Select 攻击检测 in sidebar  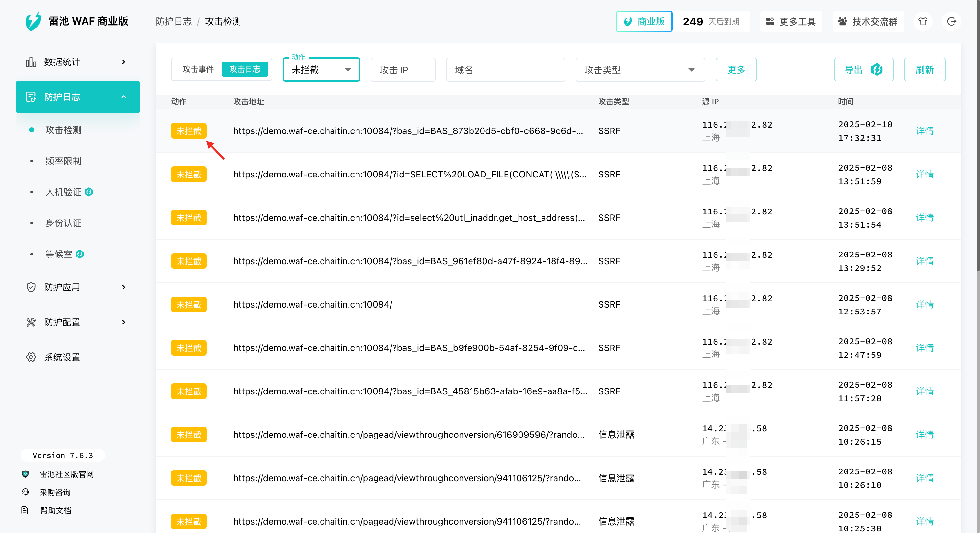(x=63, y=130)
